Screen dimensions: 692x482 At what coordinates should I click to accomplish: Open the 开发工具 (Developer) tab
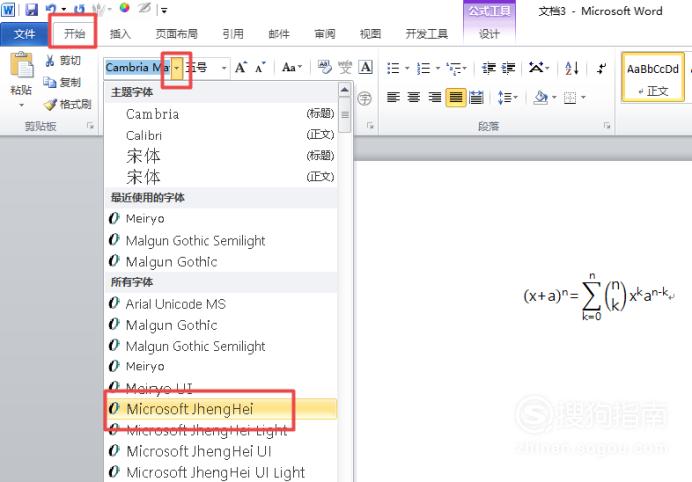click(426, 34)
